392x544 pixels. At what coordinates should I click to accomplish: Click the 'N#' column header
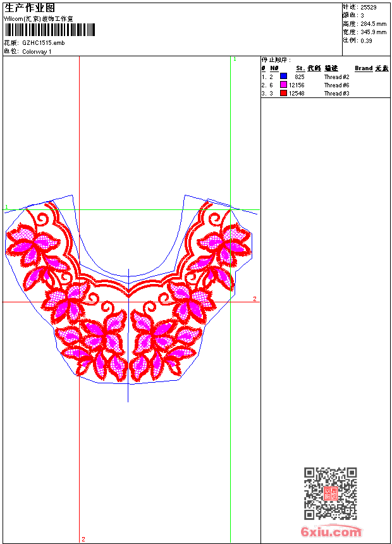[274, 68]
